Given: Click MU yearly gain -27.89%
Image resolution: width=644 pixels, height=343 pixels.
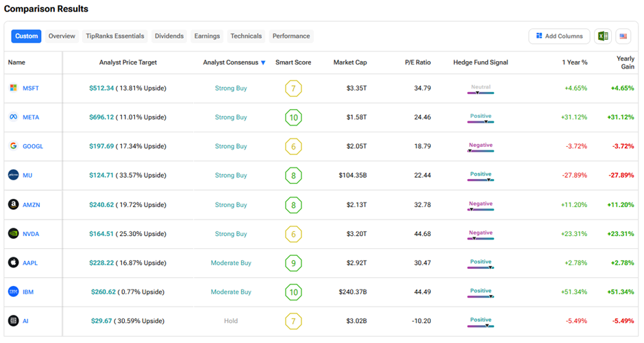Looking at the screenshot, I should click(621, 175).
